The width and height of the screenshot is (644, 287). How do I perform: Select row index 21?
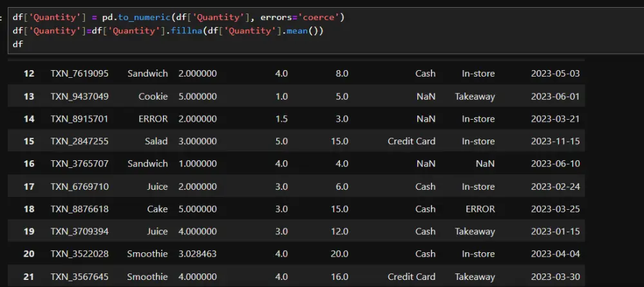pos(29,277)
